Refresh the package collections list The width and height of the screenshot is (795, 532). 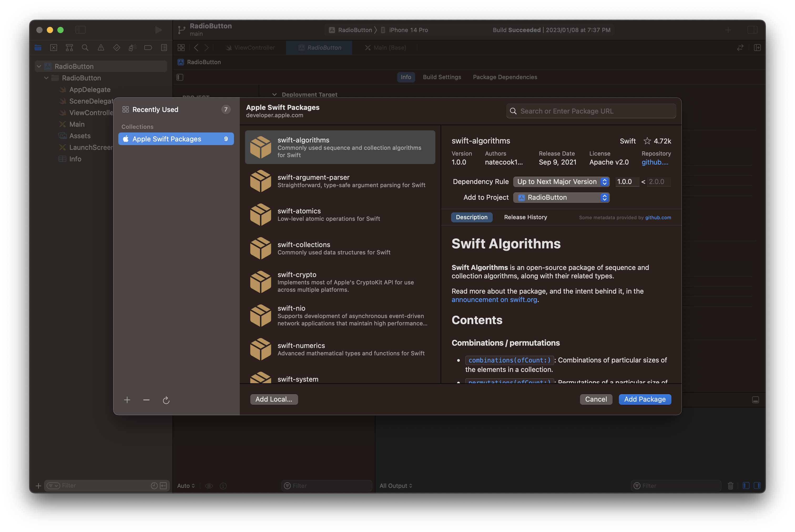pyautogui.click(x=166, y=400)
